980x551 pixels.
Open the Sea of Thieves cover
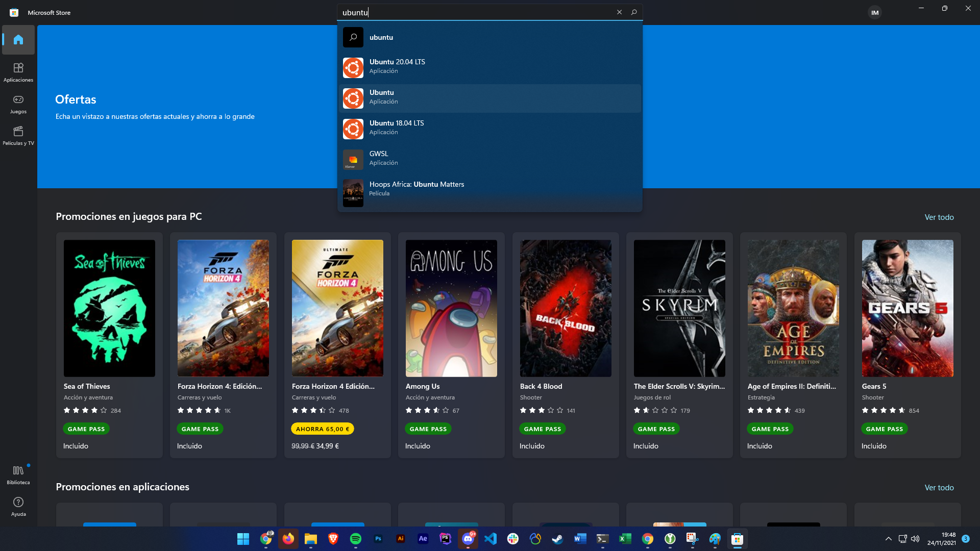pyautogui.click(x=109, y=308)
